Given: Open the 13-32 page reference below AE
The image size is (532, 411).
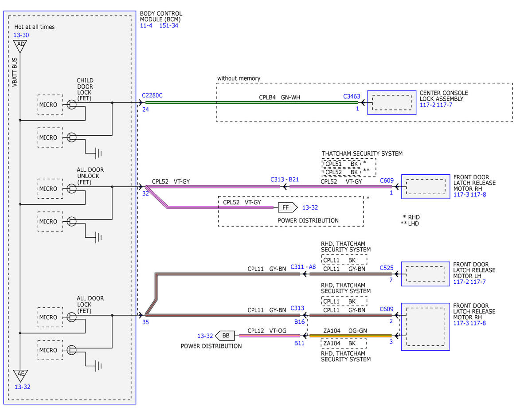Looking at the screenshot, I should coord(22,387).
